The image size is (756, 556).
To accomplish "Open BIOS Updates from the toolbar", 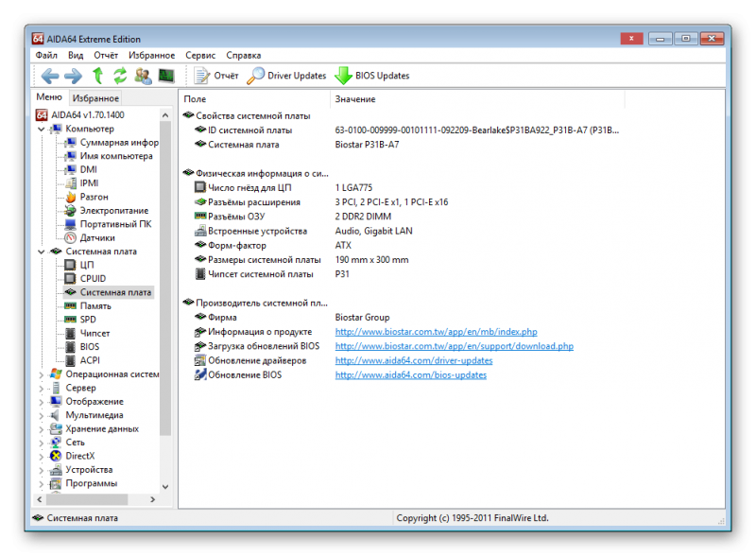I will click(x=371, y=76).
